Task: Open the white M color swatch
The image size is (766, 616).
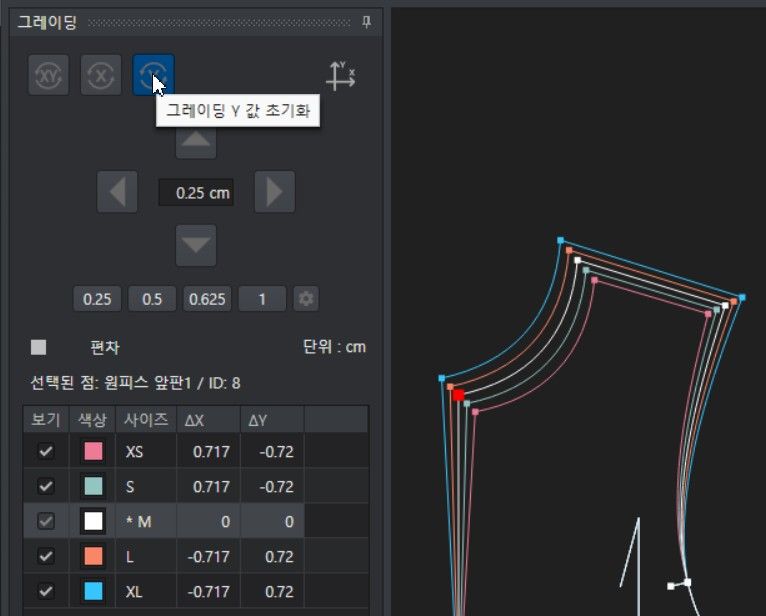Action: (93, 521)
